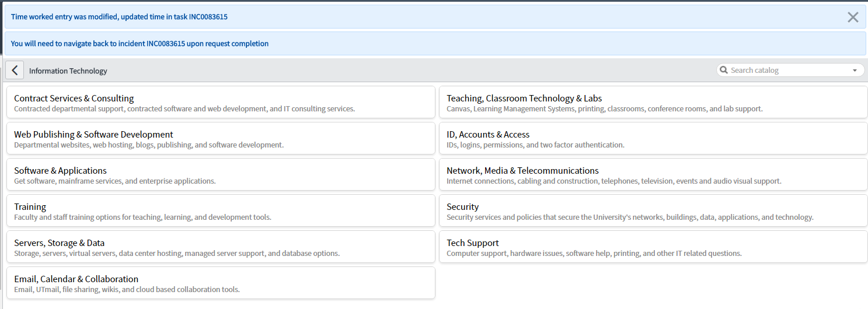Open Servers, Storage & Data category
868x309 pixels.
click(221, 247)
